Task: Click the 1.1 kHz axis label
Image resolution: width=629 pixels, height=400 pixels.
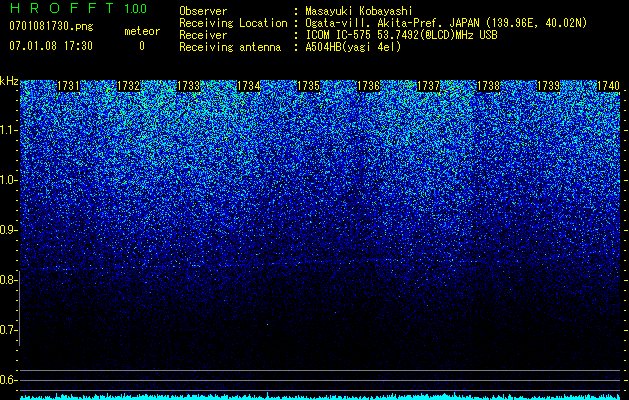Action: coord(8,130)
